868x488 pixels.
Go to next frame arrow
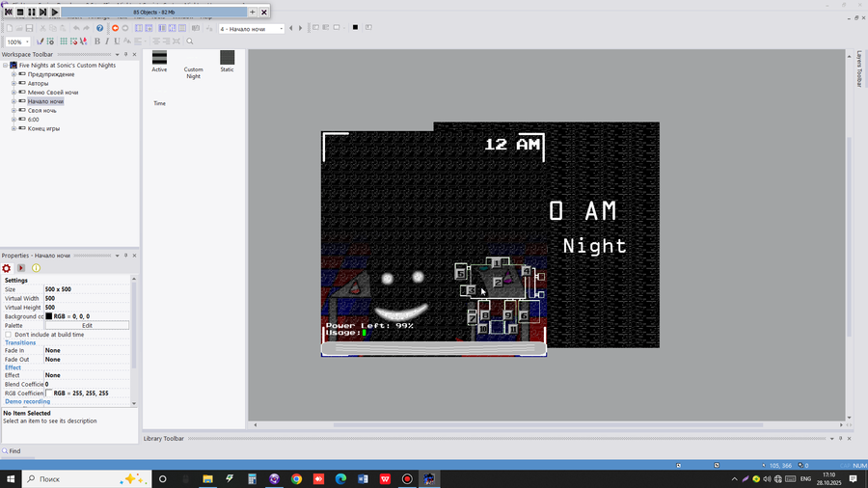[x=301, y=28]
